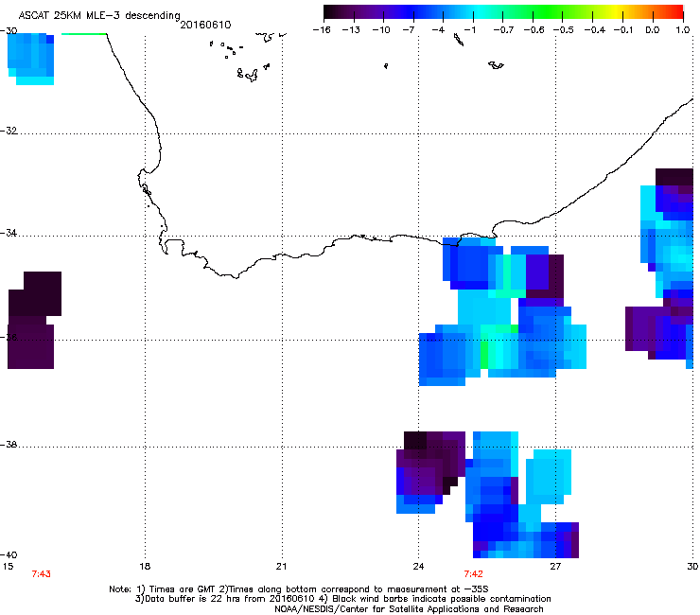
Task: Click the light blue data patch near -30 latitude
Action: (31, 58)
